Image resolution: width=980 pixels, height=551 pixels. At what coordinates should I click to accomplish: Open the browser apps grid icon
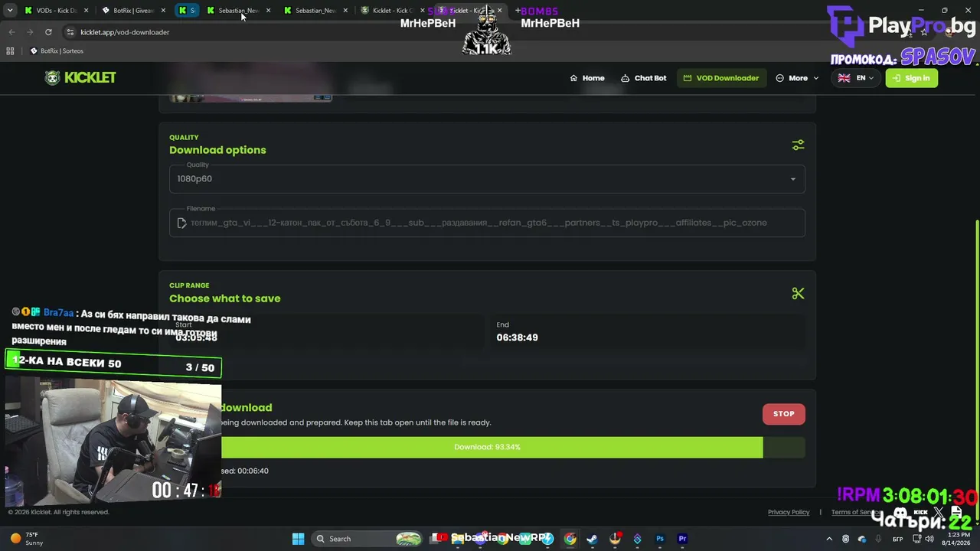click(10, 51)
